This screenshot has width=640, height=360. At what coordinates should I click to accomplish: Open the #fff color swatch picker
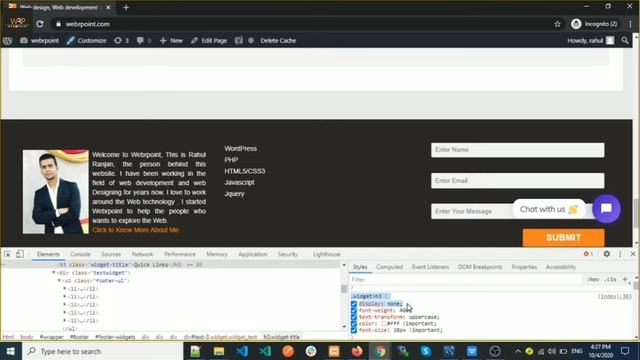click(384, 324)
